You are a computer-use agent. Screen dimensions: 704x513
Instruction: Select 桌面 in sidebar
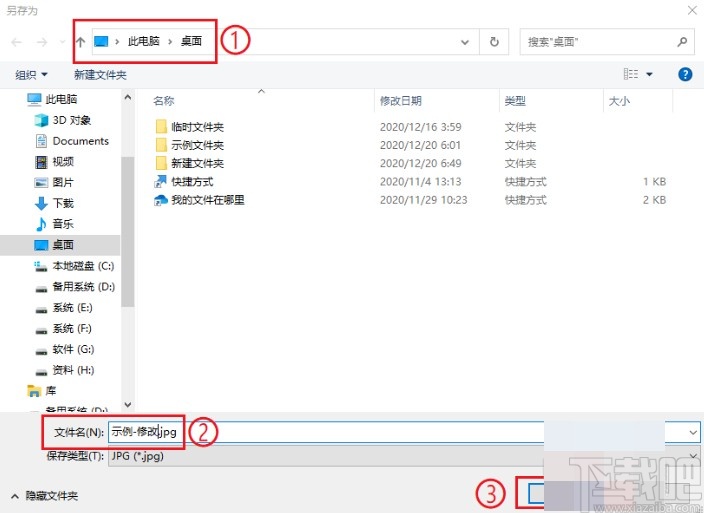click(x=60, y=245)
